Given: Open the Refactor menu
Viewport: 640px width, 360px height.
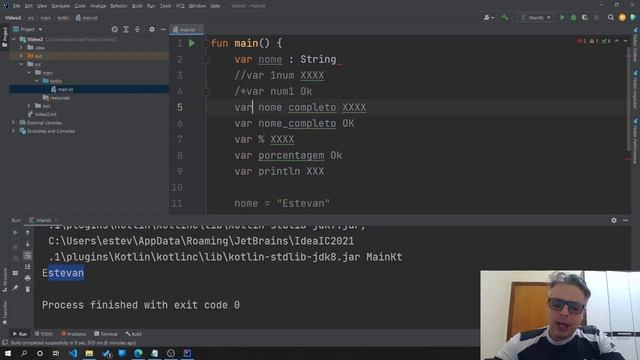Looking at the screenshot, I should [x=119, y=6].
